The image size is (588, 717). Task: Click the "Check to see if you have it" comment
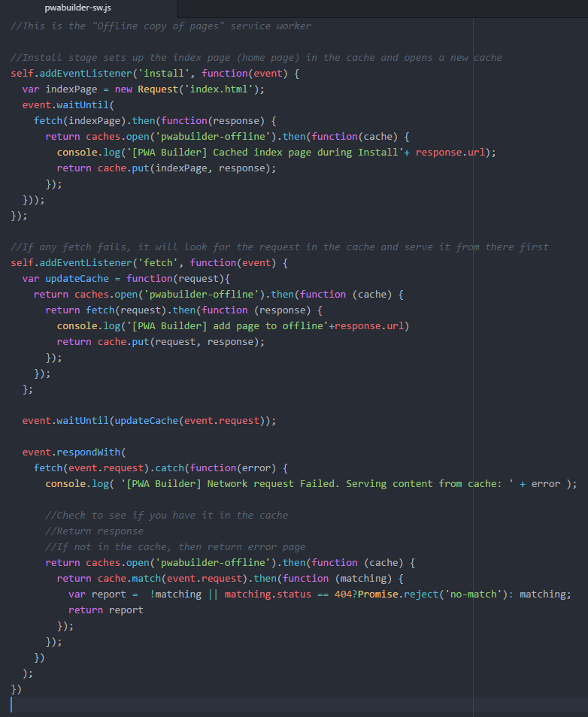(x=167, y=516)
